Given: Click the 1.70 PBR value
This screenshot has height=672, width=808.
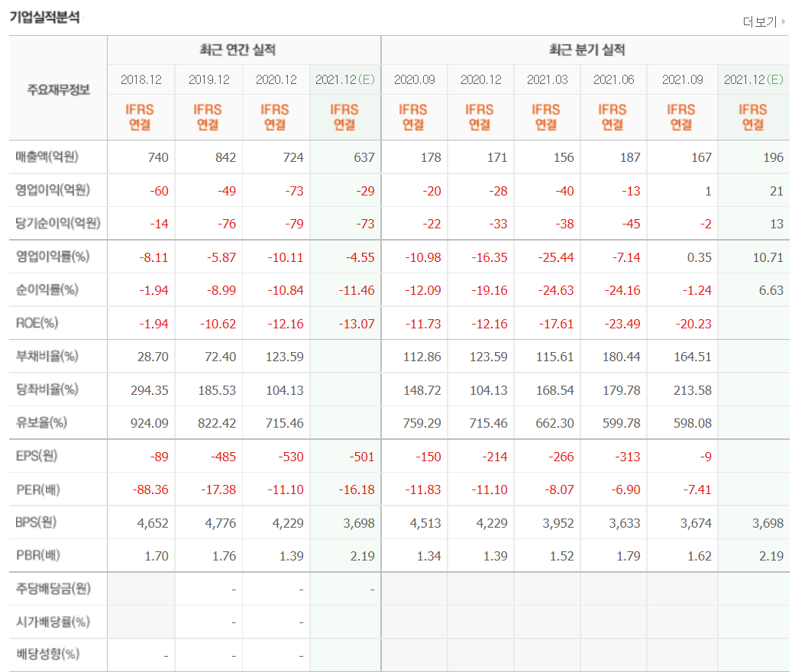Looking at the screenshot, I should 157,557.
